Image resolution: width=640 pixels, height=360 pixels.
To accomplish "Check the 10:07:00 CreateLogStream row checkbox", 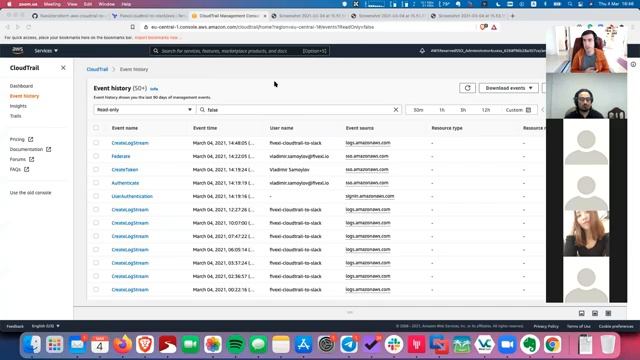I will (x=96, y=223).
